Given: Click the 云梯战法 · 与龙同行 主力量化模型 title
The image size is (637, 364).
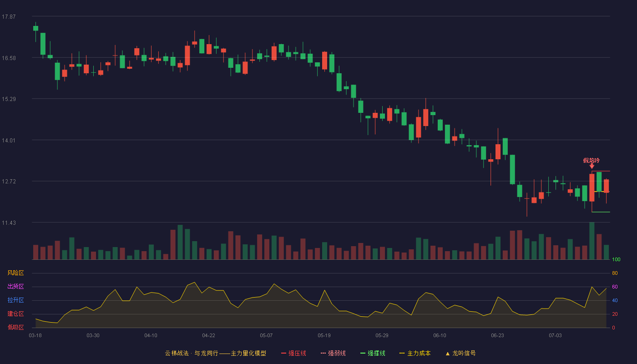Looking at the screenshot, I should click(x=215, y=353).
